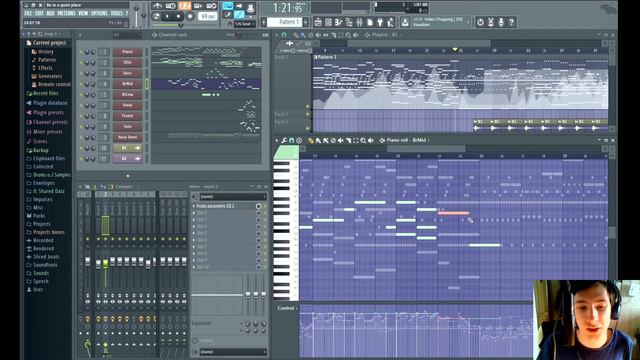
Task: Click the BrLow channel button
Action: pos(127,95)
